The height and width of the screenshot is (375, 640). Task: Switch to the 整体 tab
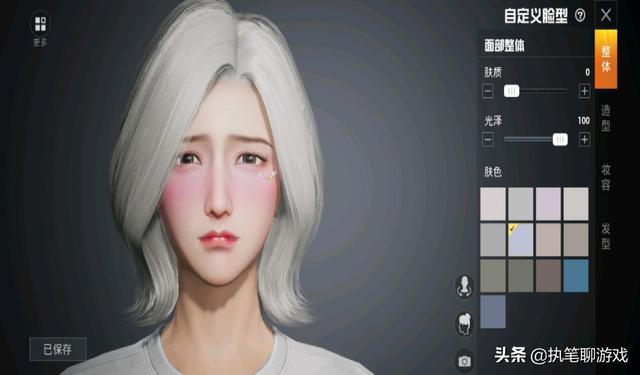pos(606,59)
